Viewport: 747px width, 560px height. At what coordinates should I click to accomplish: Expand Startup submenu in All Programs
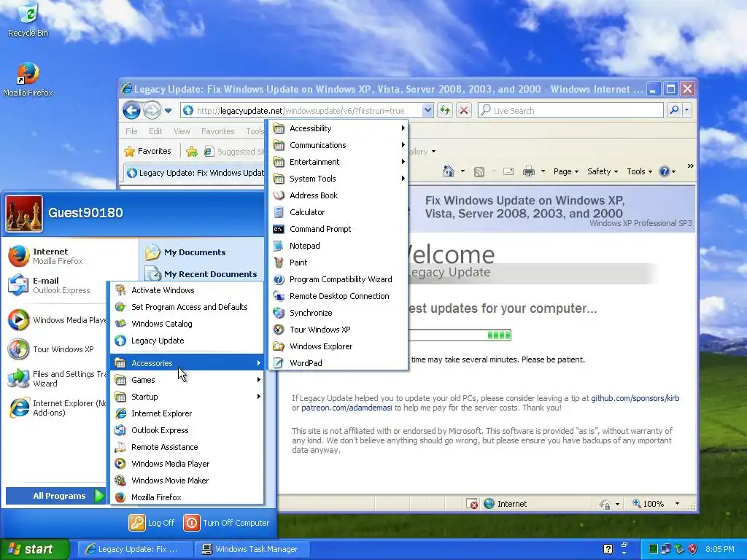coord(187,397)
